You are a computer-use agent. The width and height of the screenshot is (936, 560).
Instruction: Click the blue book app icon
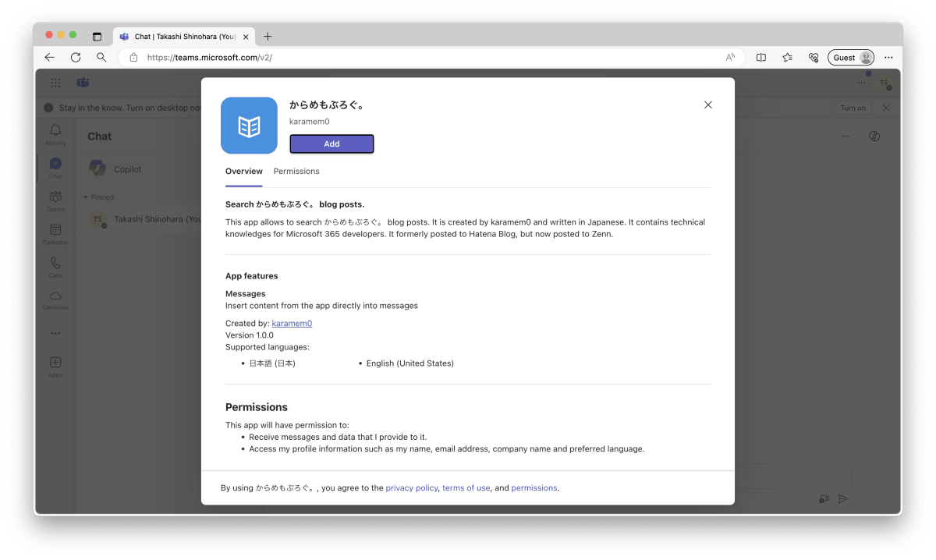click(249, 126)
